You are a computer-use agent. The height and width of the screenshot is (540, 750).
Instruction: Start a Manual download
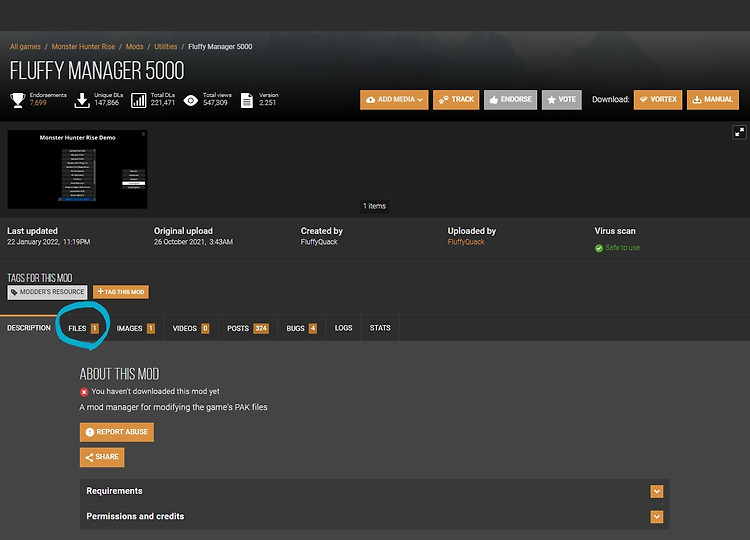point(713,99)
